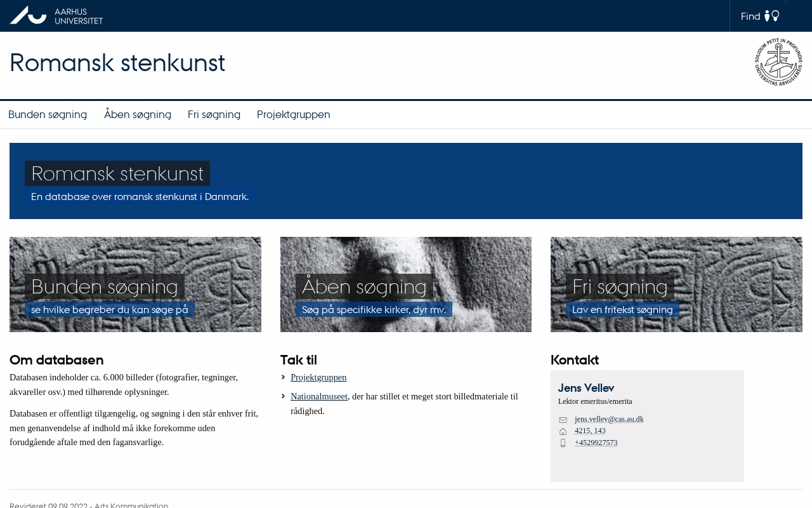This screenshot has height=508, width=812.
Task: Click the Tak til heading
Action: 298,360
